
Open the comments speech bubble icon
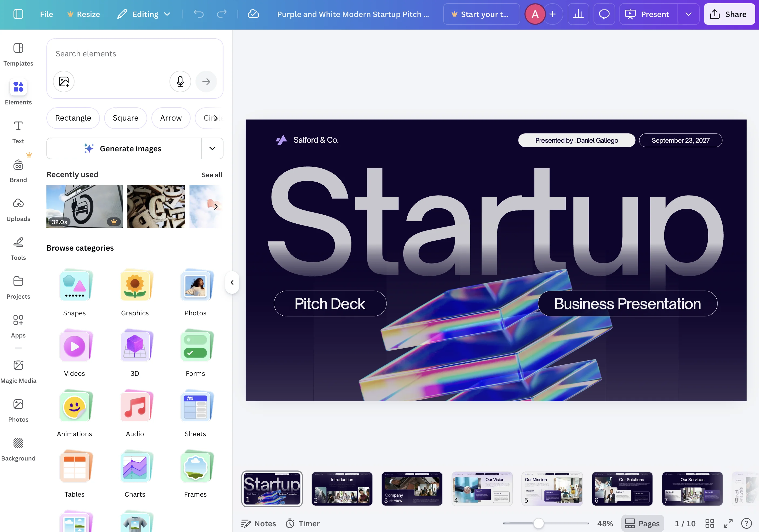604,14
